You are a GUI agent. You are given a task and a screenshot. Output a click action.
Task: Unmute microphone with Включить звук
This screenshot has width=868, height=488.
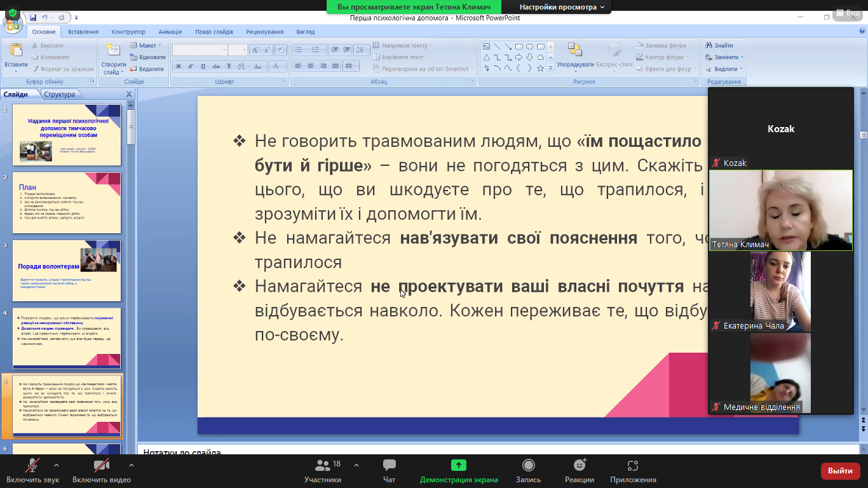[32, 466]
